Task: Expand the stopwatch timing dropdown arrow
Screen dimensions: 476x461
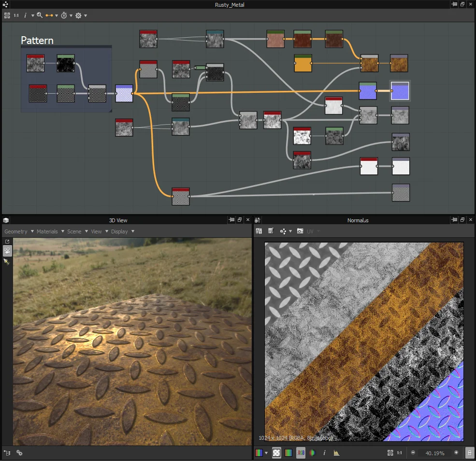Action: click(x=71, y=15)
